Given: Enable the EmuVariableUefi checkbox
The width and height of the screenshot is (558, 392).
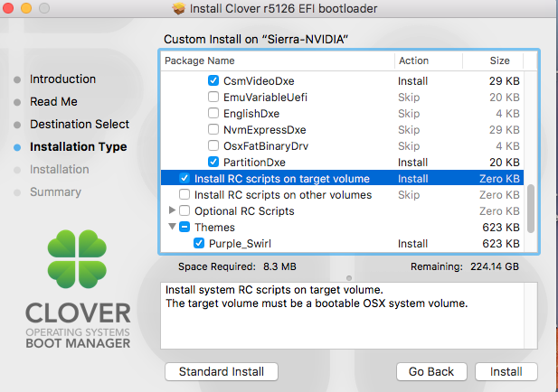Looking at the screenshot, I should tap(213, 97).
